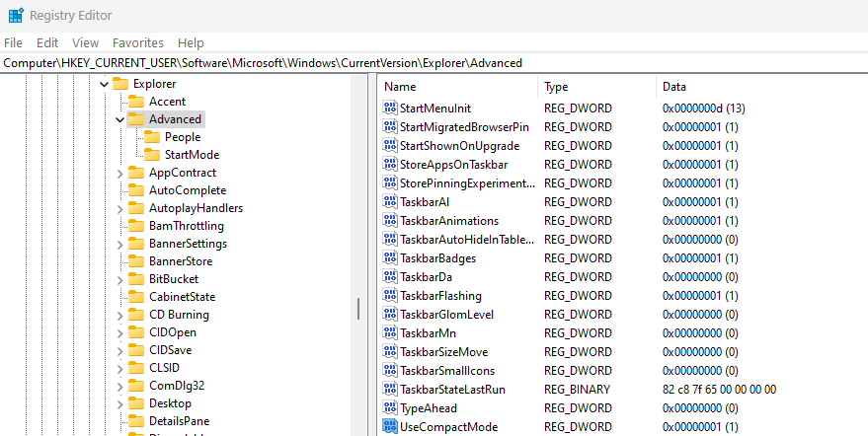Click the TaskbarStateLastRun binary value icon
Screen dimensions: 868x436
point(390,390)
